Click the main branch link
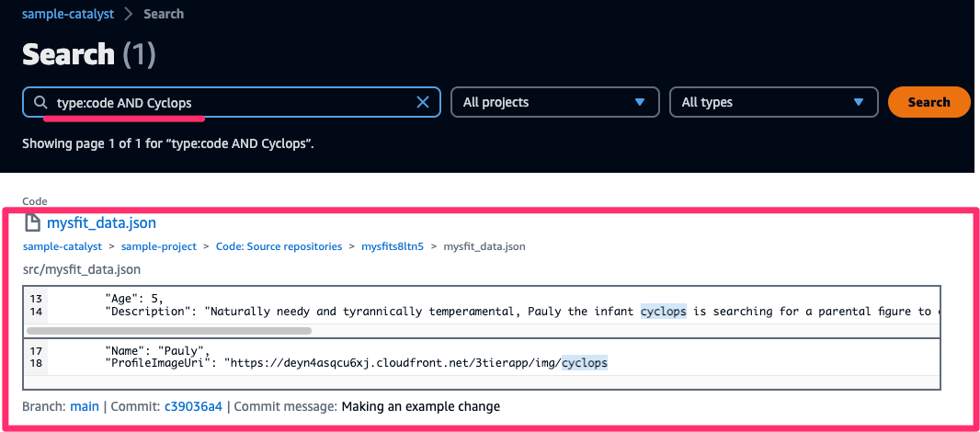The image size is (980, 432). tap(85, 406)
